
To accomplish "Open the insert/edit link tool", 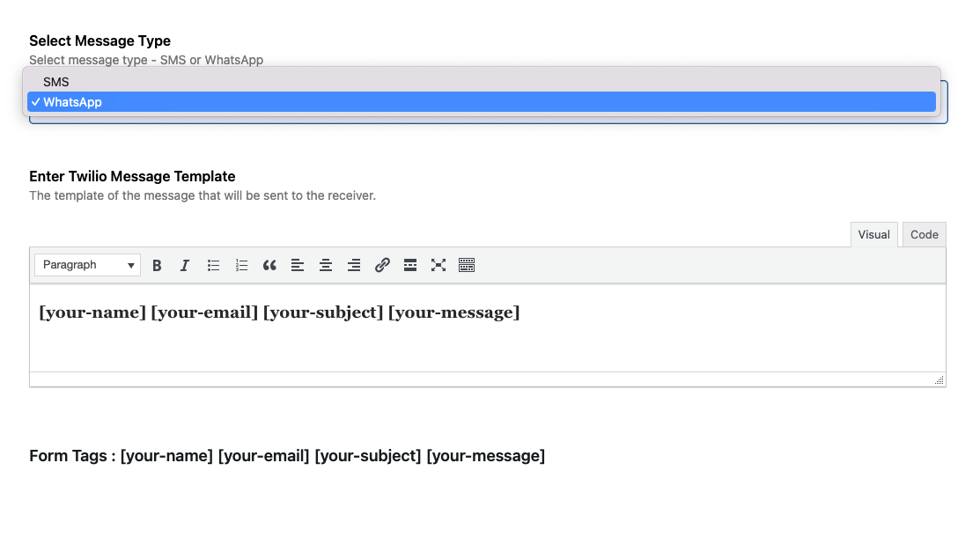I will click(x=382, y=266).
